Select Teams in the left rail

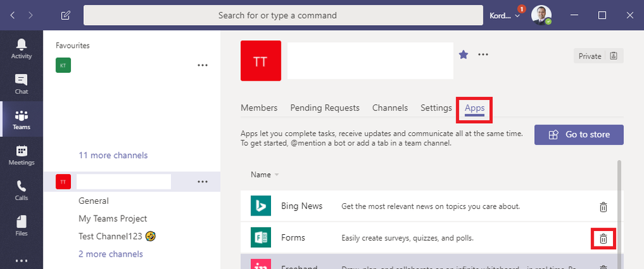(21, 119)
